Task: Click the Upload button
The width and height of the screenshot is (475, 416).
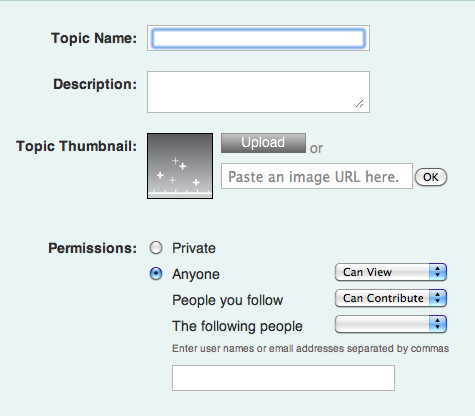Action: pos(263,143)
